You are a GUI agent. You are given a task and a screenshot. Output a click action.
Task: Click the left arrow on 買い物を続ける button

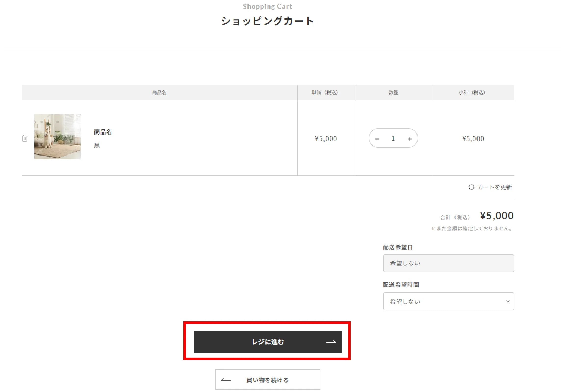coord(226,380)
